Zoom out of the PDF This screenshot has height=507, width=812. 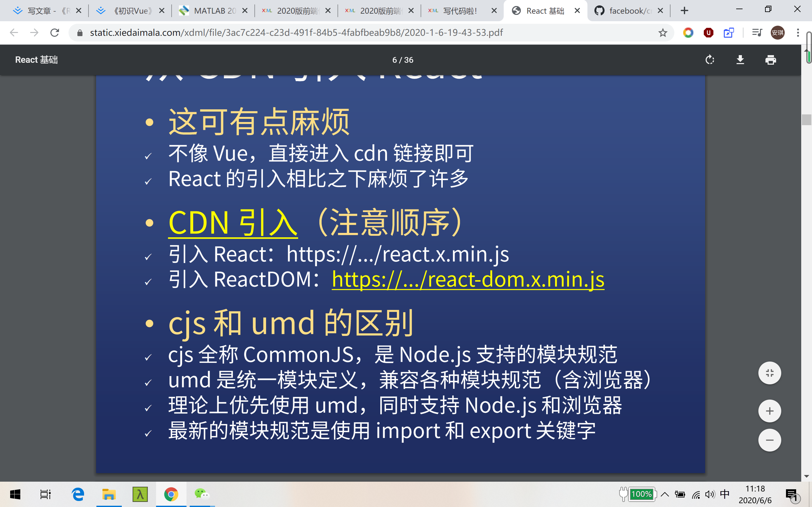pos(769,440)
